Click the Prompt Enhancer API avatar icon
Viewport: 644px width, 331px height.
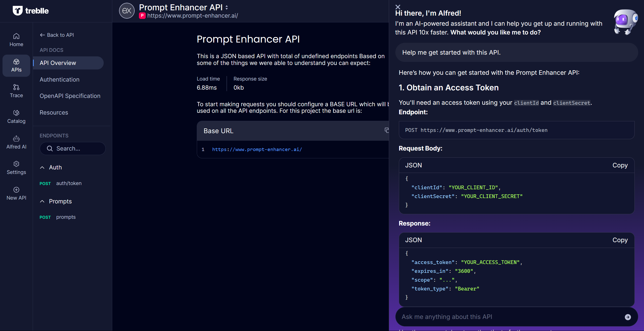tap(127, 11)
